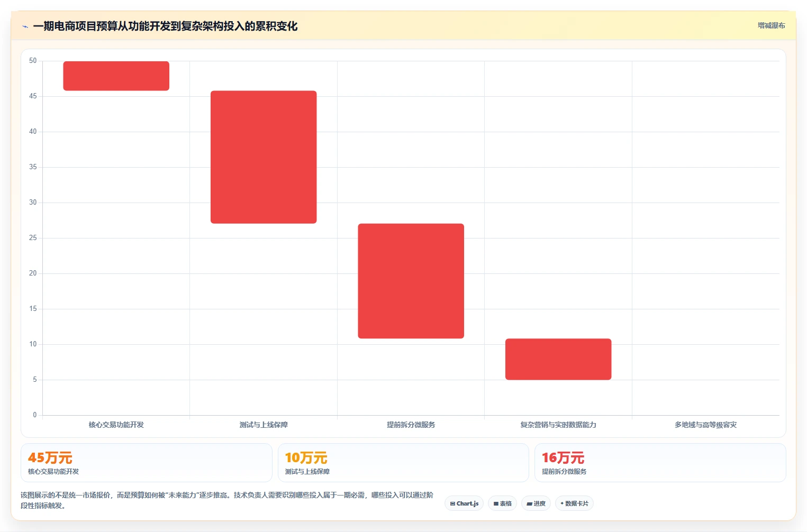Click the 数据卡片 tag

tap(574, 503)
